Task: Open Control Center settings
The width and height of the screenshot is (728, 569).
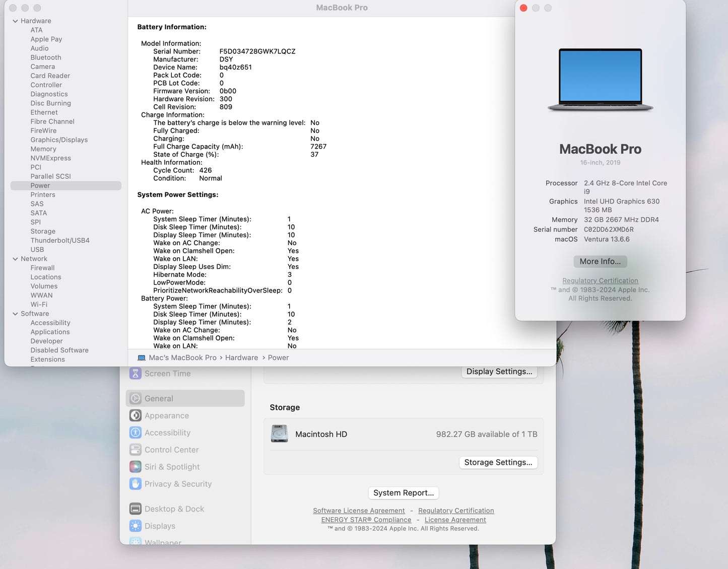Action: tap(170, 450)
